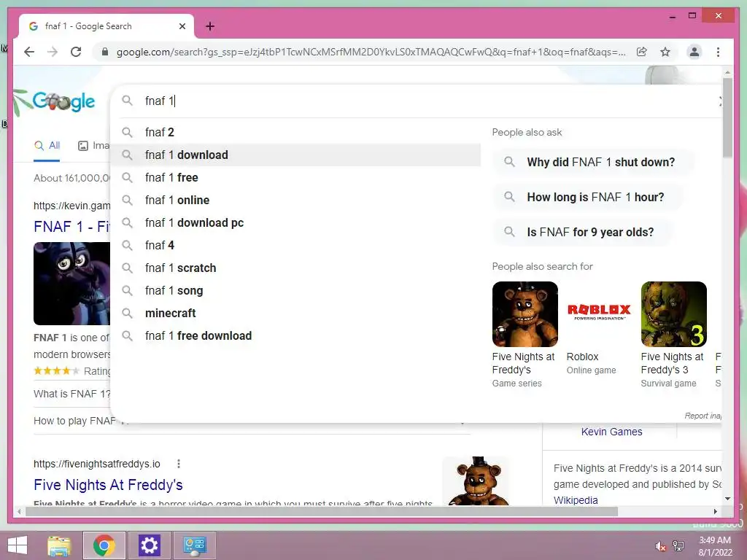Open the Roblox logo thumbnail
This screenshot has width=747, height=560.
600,314
